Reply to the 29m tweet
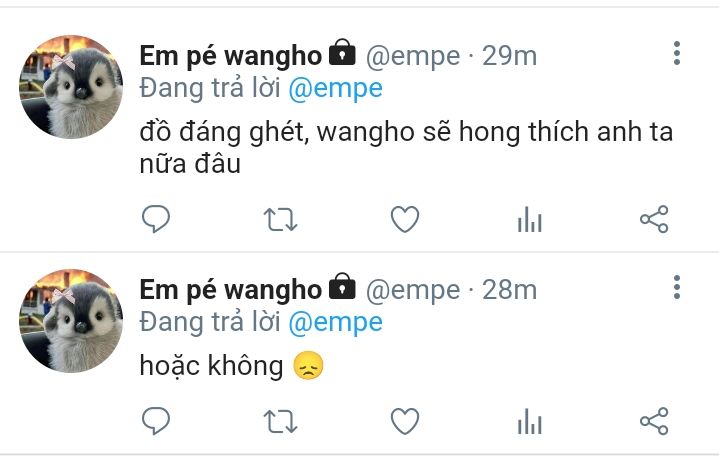Image resolution: width=719 pixels, height=460 pixels. coord(156,219)
